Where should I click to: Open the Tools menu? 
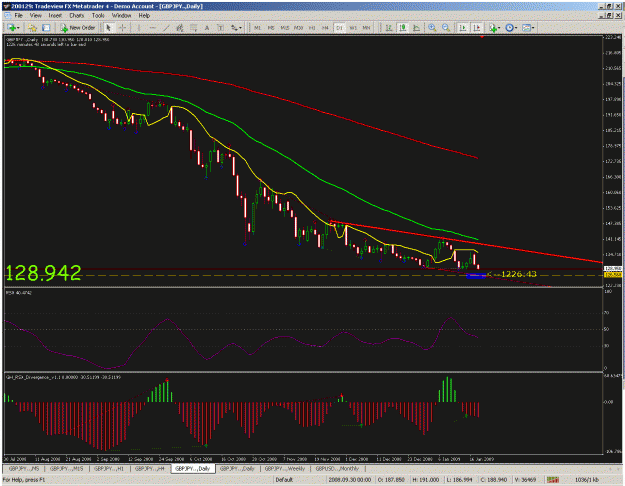point(98,16)
